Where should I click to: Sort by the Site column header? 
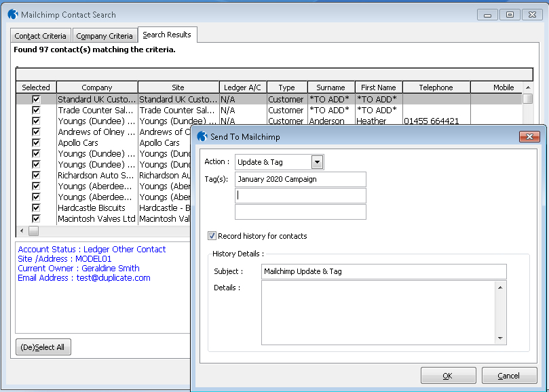tap(178, 87)
